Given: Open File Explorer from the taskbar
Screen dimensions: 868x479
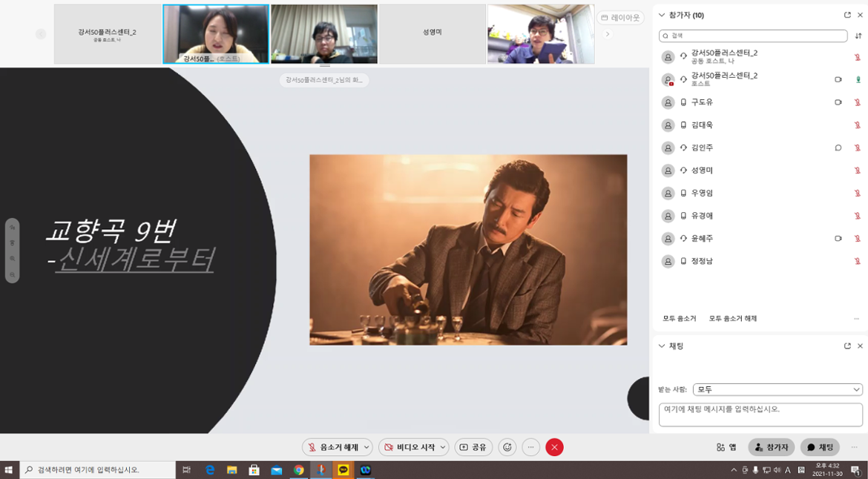Looking at the screenshot, I should [x=232, y=469].
